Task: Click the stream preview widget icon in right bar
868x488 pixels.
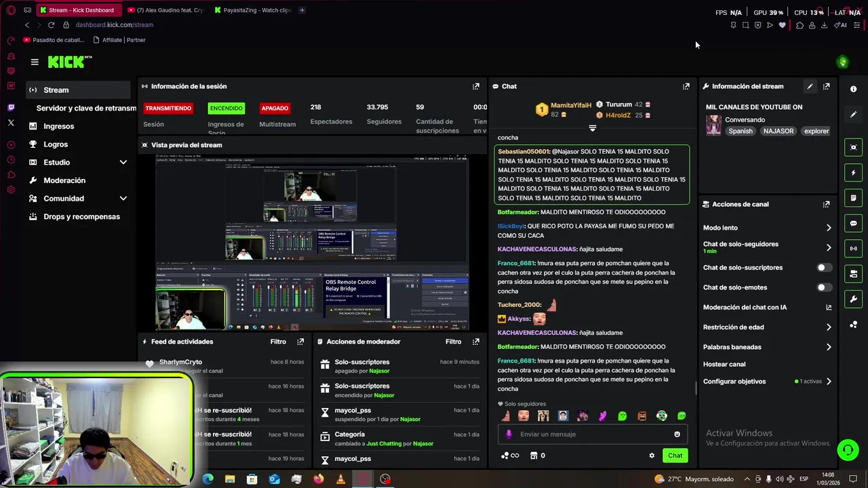Action: pyautogui.click(x=853, y=147)
